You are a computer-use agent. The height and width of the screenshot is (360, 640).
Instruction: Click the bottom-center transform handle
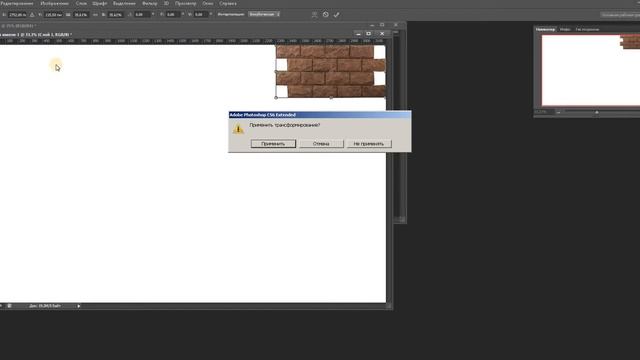[x=331, y=98]
